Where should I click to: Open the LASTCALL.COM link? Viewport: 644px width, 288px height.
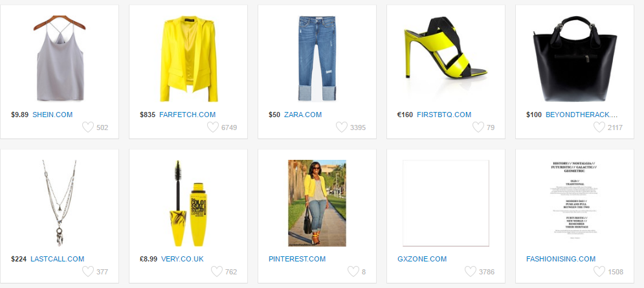coord(58,259)
